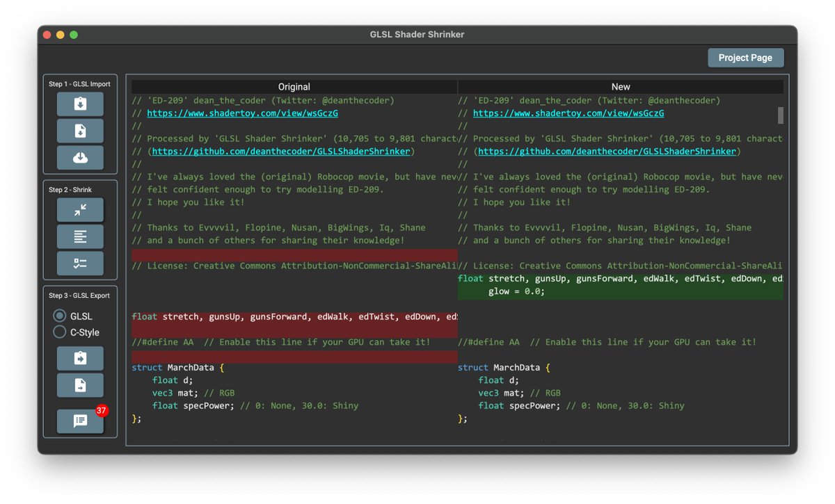This screenshot has width=835, height=504.
Task: Export GLSL to clipboard button
Action: tap(80, 359)
